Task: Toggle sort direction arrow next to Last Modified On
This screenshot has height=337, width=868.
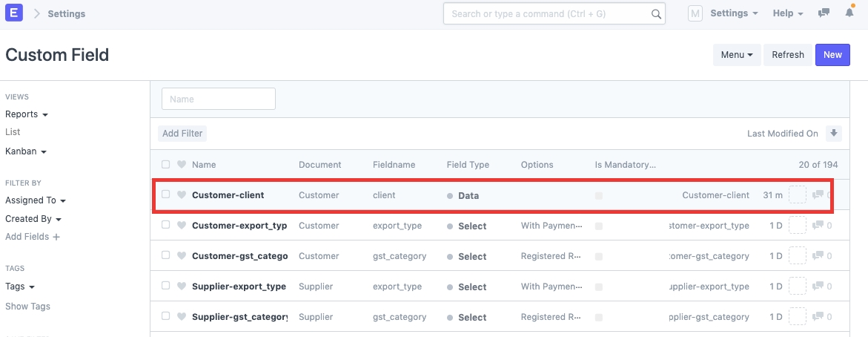Action: [x=834, y=134]
